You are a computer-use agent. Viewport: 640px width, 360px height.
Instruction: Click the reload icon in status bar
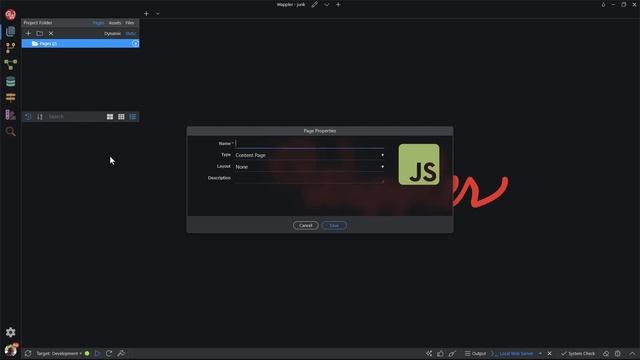point(109,353)
